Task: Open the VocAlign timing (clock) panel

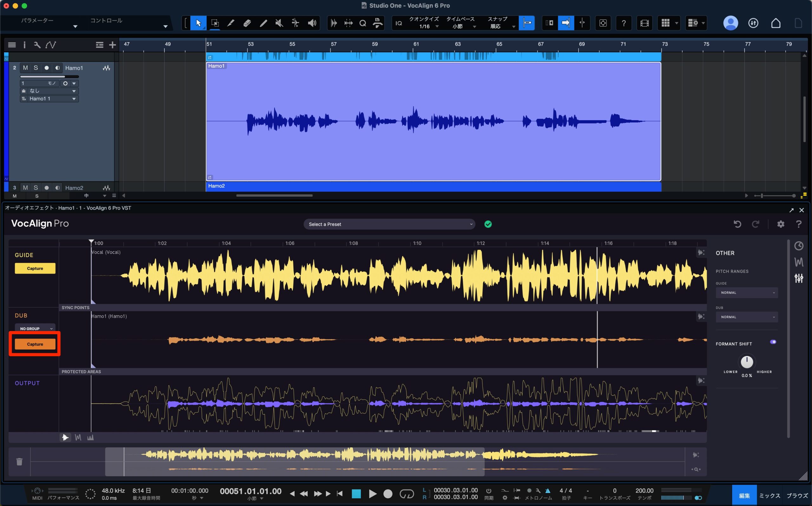Action: pos(799,246)
